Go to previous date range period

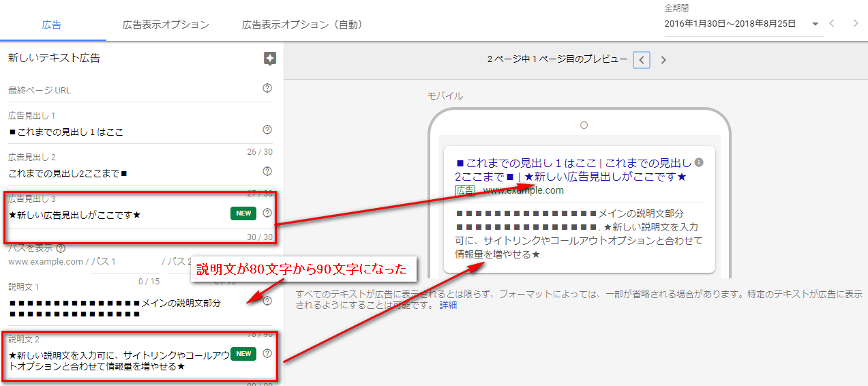pyautogui.click(x=832, y=24)
